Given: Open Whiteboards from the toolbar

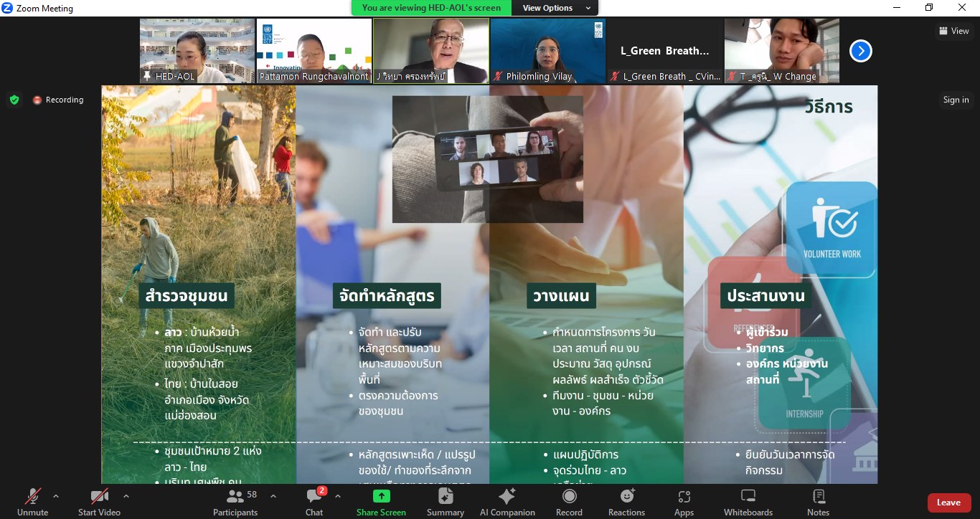Looking at the screenshot, I should tap(748, 500).
